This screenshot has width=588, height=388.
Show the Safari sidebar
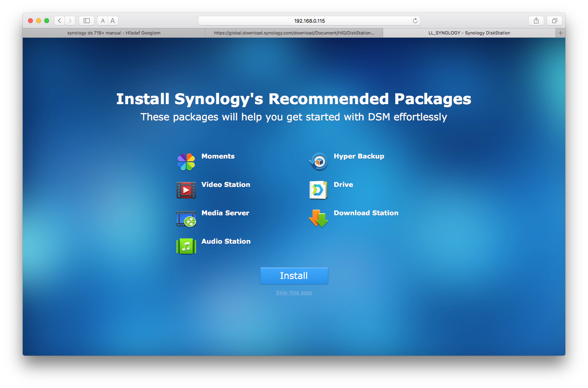(x=86, y=21)
